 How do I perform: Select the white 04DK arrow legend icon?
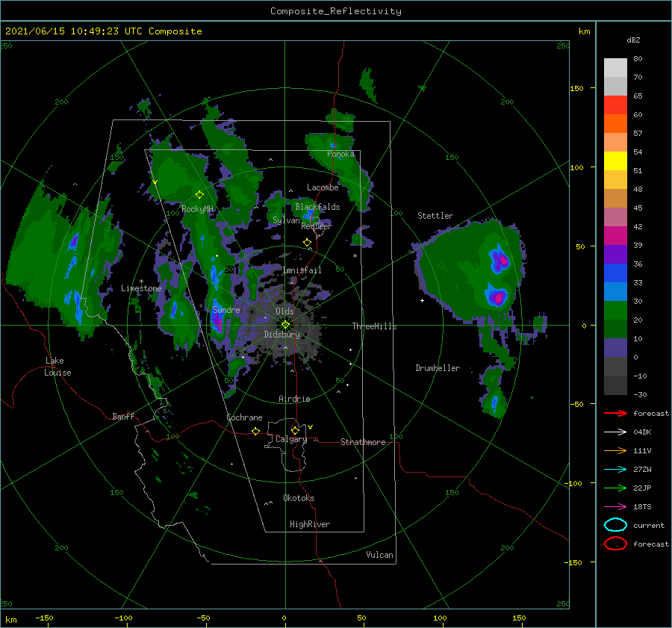[615, 432]
